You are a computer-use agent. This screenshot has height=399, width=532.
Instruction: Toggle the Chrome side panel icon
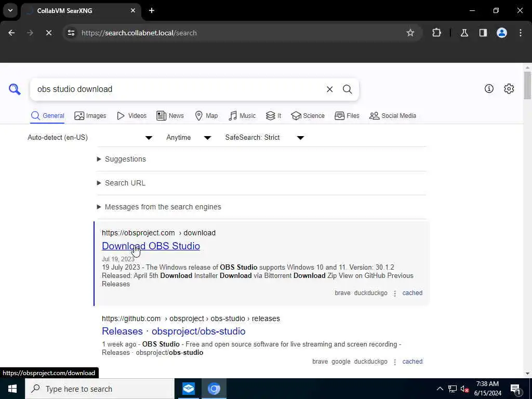tap(483, 33)
